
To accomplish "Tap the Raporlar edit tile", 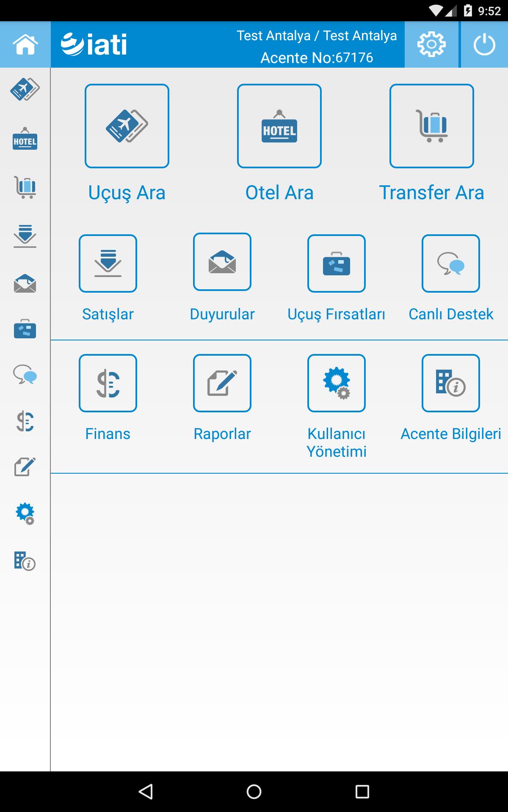I will coord(222,383).
